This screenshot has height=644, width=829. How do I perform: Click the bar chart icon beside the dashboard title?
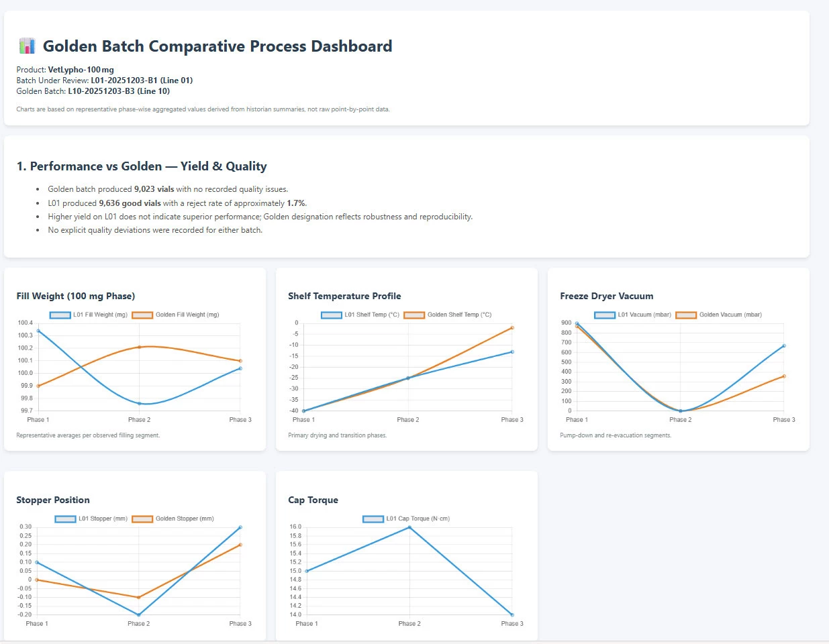click(27, 46)
